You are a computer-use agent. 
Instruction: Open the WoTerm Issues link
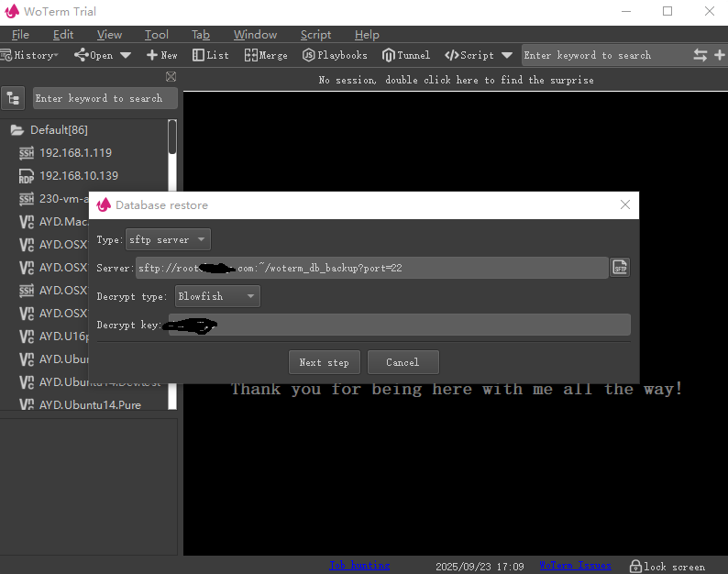(576, 566)
